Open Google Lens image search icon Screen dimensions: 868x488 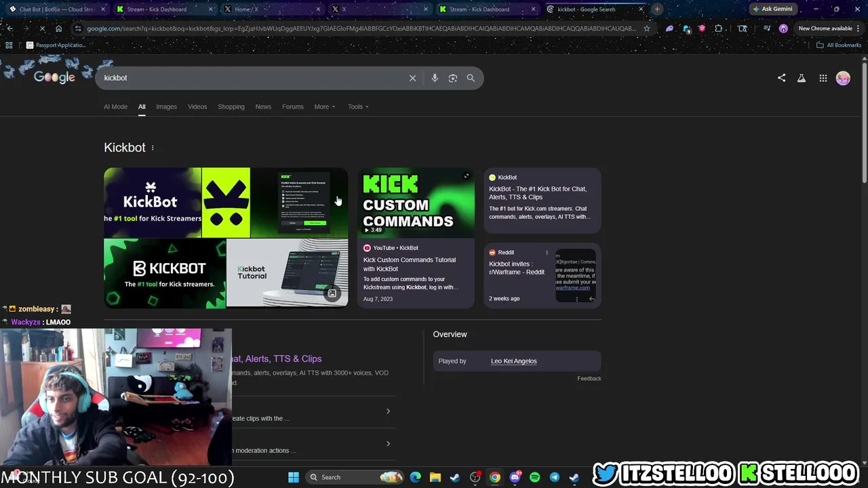coord(453,78)
